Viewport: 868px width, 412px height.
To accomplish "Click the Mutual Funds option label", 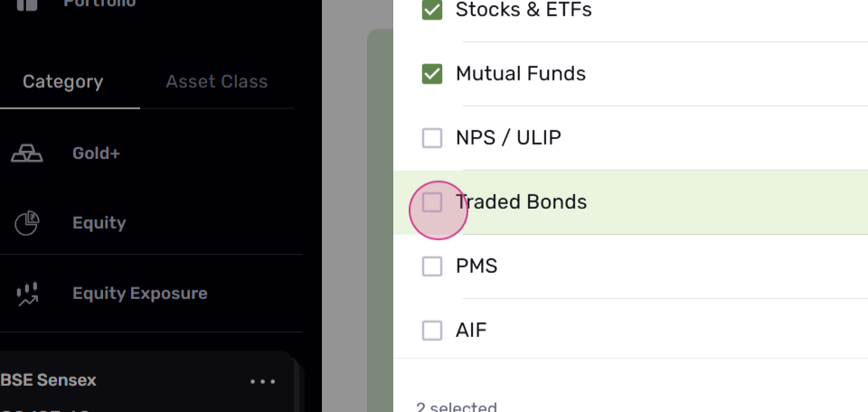I will tap(521, 73).
